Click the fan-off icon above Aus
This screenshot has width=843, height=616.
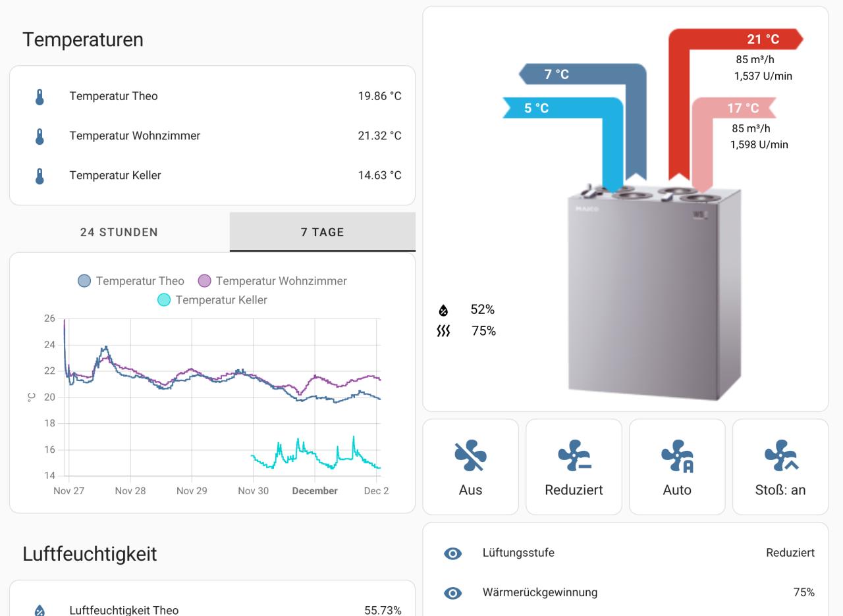tap(470, 456)
